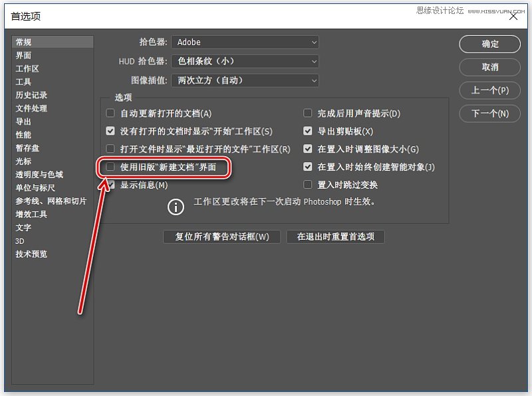Screen dimensions: 532x396
Task: Open the 拾色器 dropdown set to Adobe
Action: pyautogui.click(x=245, y=41)
